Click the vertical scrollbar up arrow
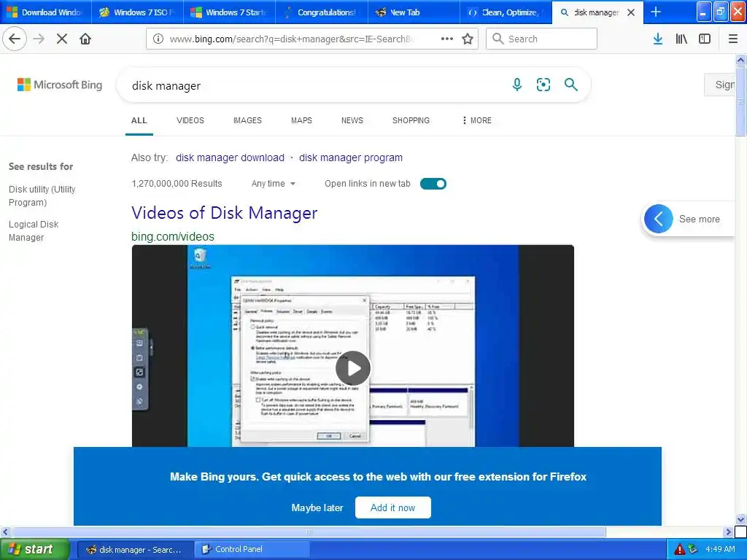Image resolution: width=747 pixels, height=560 pixels. 740,60
